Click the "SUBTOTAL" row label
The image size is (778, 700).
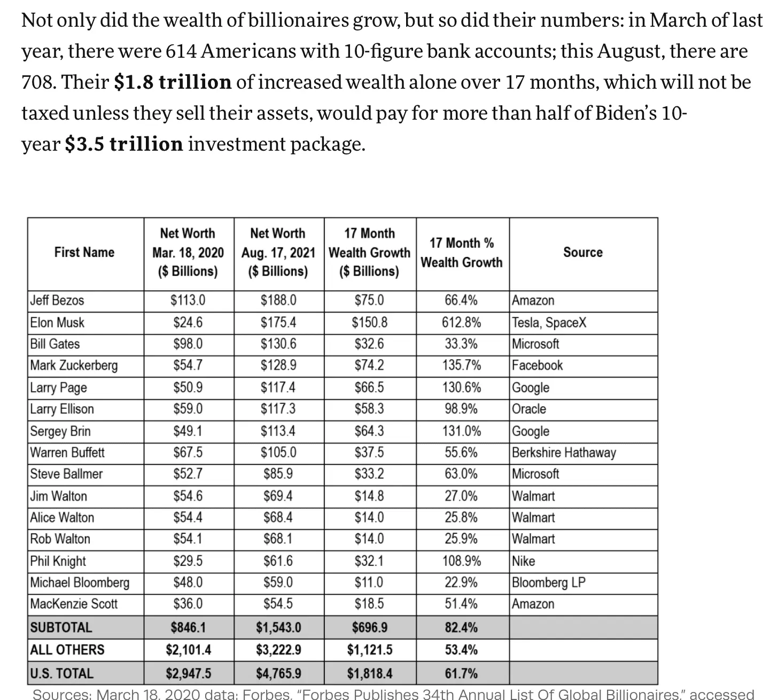61,627
